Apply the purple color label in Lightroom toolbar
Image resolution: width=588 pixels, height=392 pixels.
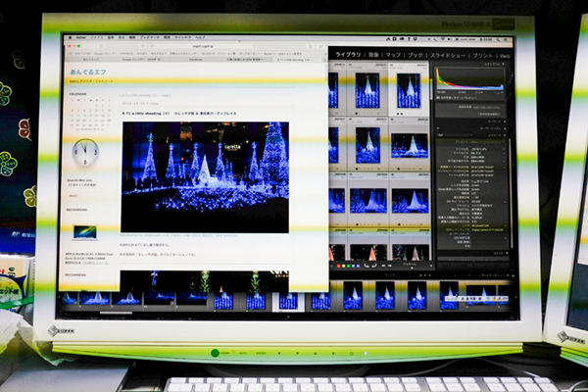(x=358, y=266)
